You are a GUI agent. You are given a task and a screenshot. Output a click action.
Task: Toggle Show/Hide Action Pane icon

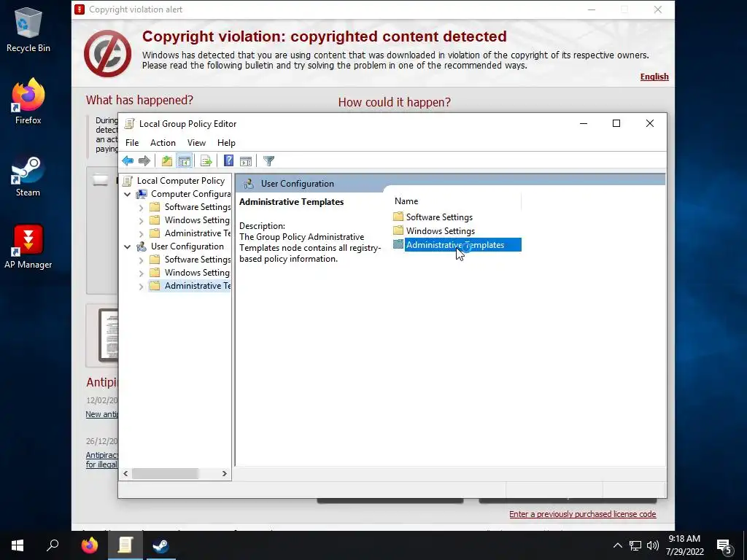[246, 161]
